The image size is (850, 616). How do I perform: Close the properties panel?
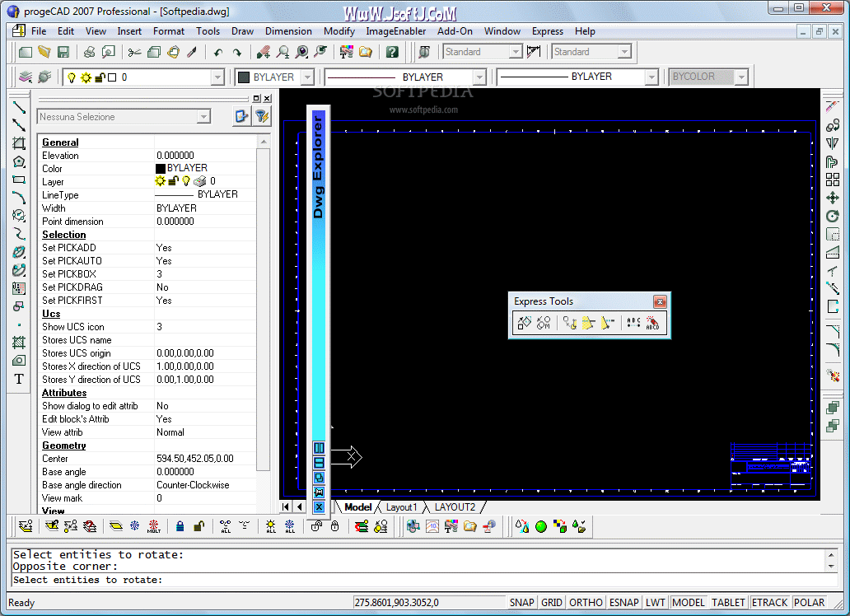[267, 98]
